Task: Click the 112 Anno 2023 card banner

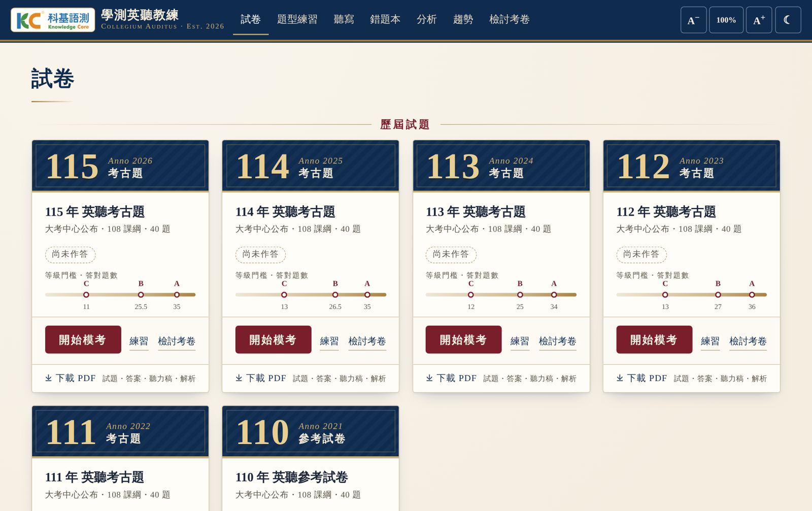Action: pyautogui.click(x=692, y=166)
